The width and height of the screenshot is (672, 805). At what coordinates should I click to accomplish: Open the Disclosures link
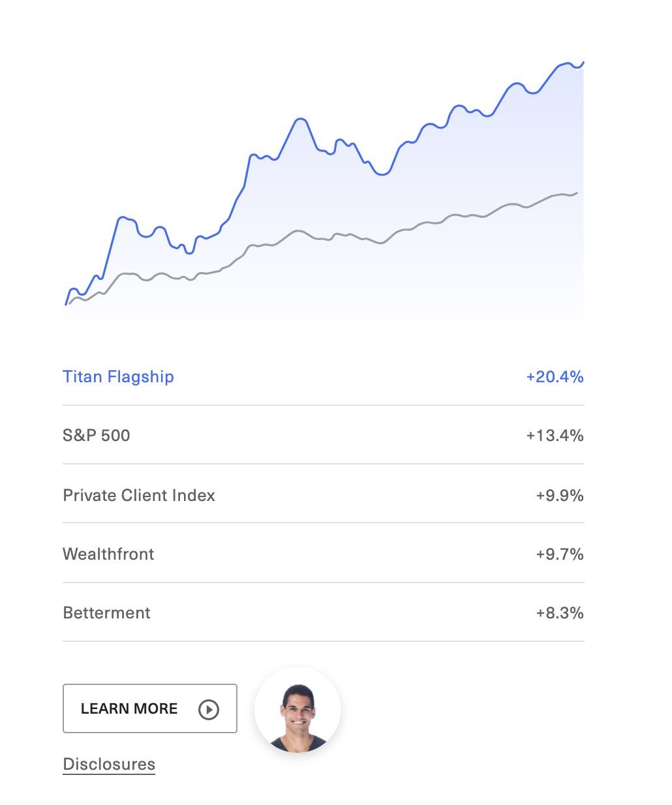click(x=109, y=764)
